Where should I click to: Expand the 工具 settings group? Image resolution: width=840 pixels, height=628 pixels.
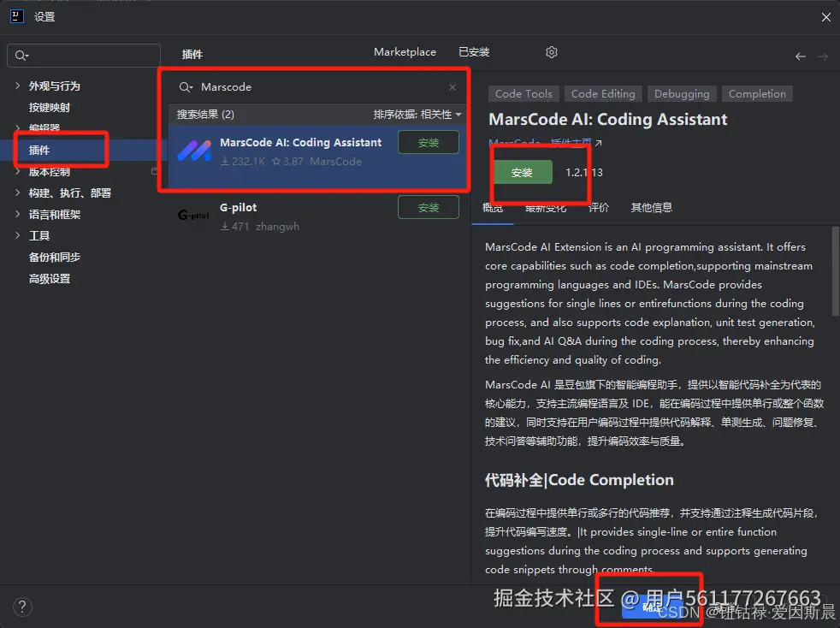tap(18, 235)
